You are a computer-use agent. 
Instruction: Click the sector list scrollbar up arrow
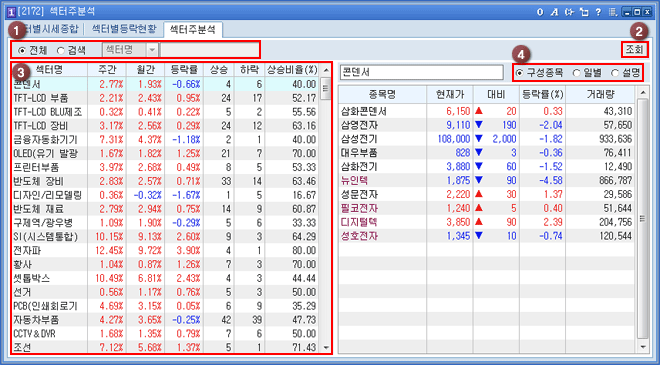(x=326, y=70)
